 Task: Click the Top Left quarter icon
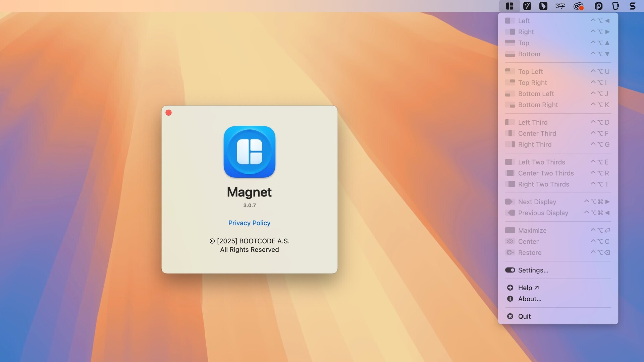coord(510,71)
